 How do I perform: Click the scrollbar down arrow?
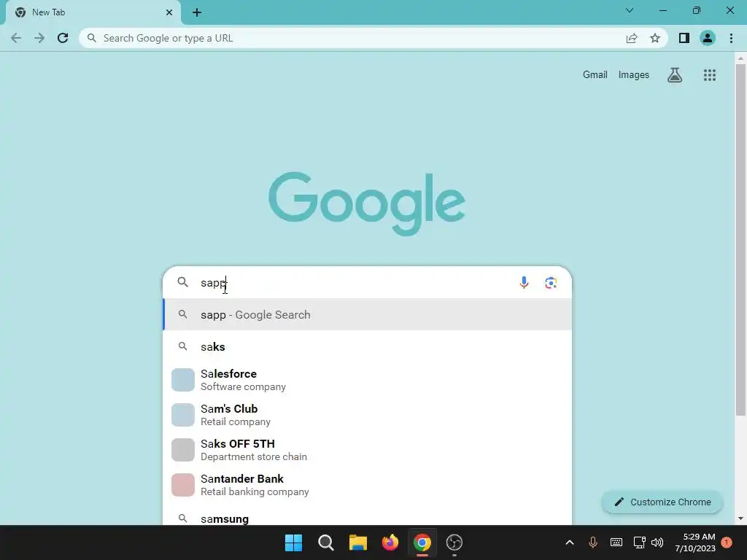click(740, 518)
